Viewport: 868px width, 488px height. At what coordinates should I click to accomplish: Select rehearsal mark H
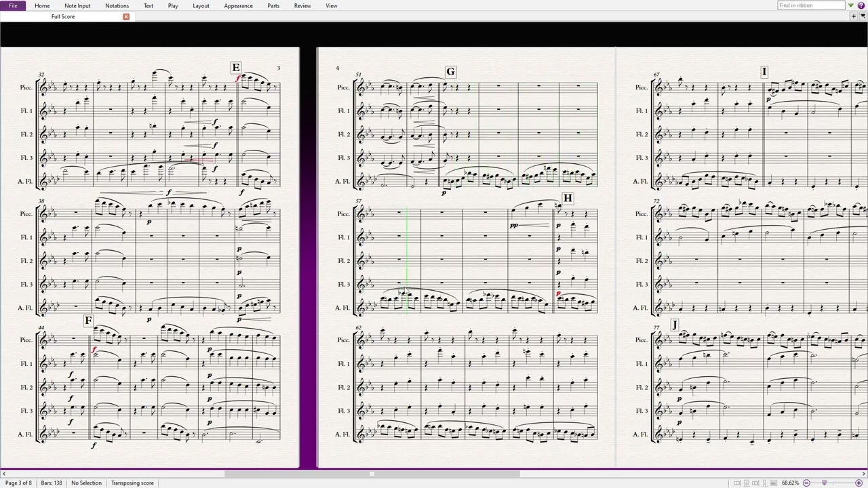tap(568, 199)
